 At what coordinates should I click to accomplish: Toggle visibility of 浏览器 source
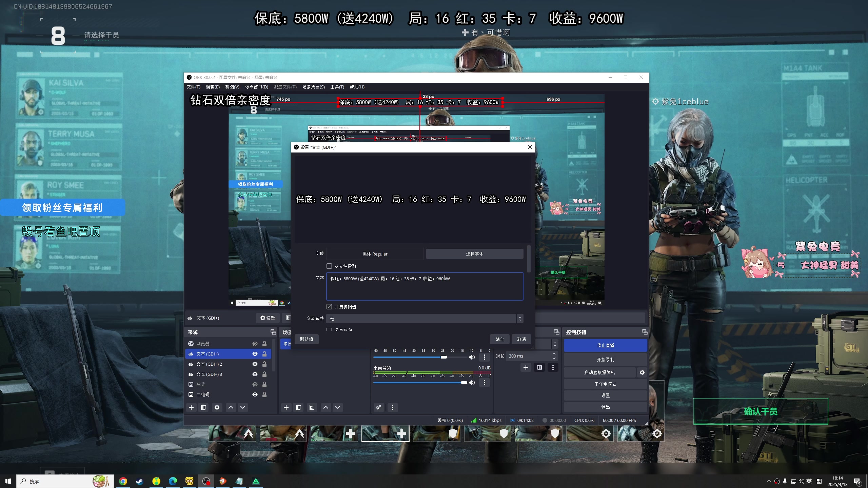pos(255,344)
